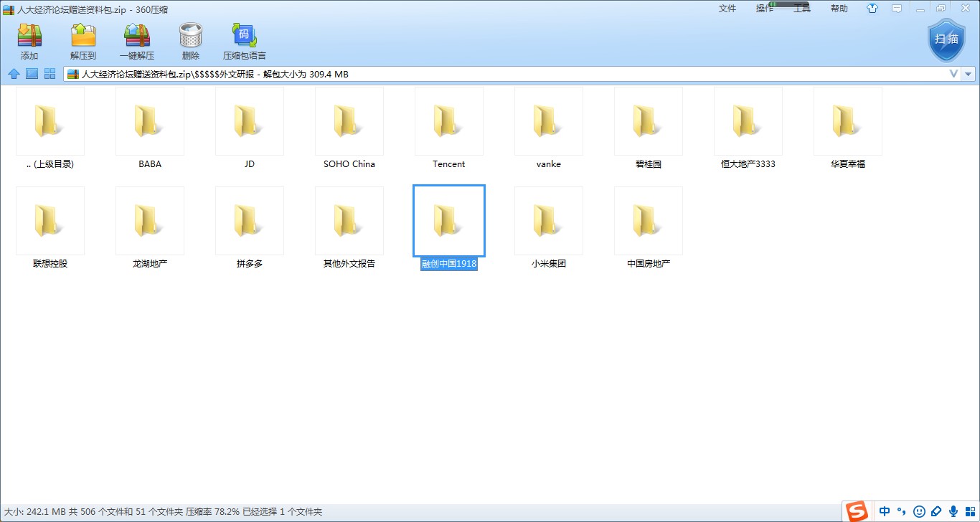980x522 pixels.
Task: Click the V chevron in the address bar
Action: click(954, 74)
